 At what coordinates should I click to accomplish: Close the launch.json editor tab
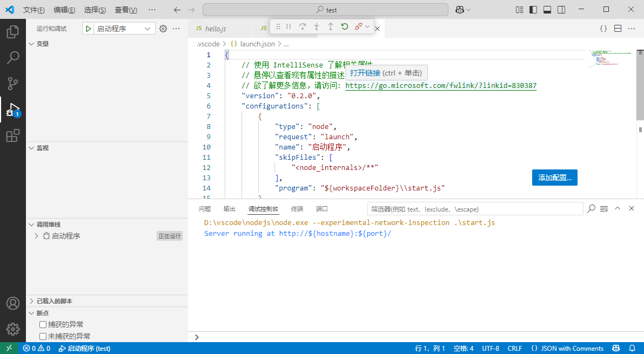pos(378,29)
